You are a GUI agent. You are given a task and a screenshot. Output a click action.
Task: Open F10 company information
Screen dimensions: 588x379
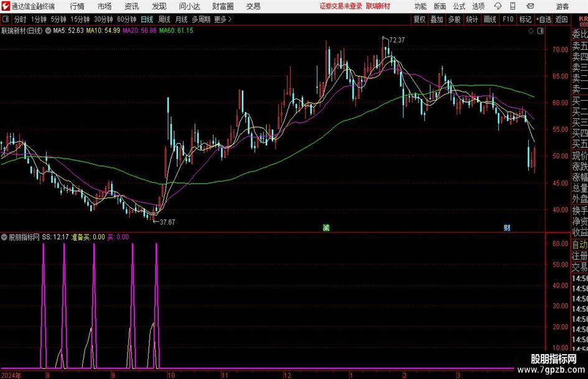[x=508, y=19]
